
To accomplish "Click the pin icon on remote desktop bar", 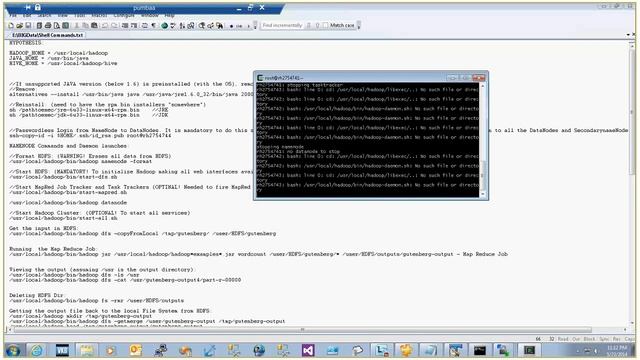I will click(28, 7).
